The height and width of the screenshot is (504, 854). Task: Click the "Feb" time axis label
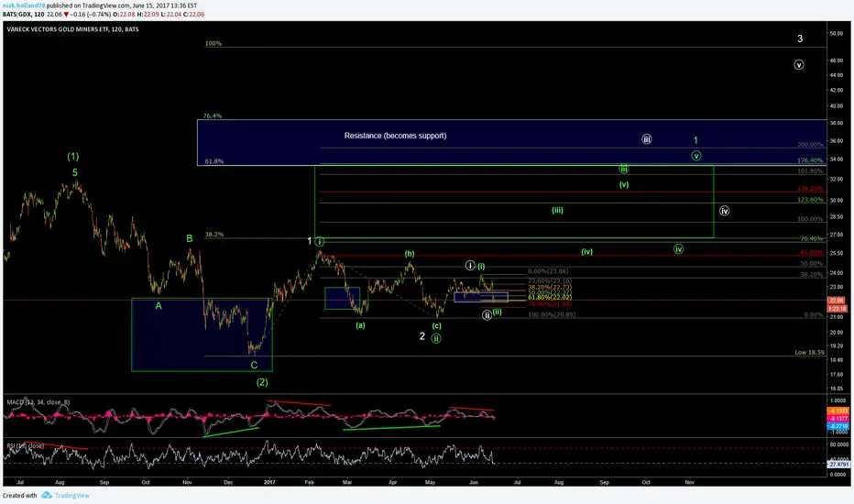point(310,482)
